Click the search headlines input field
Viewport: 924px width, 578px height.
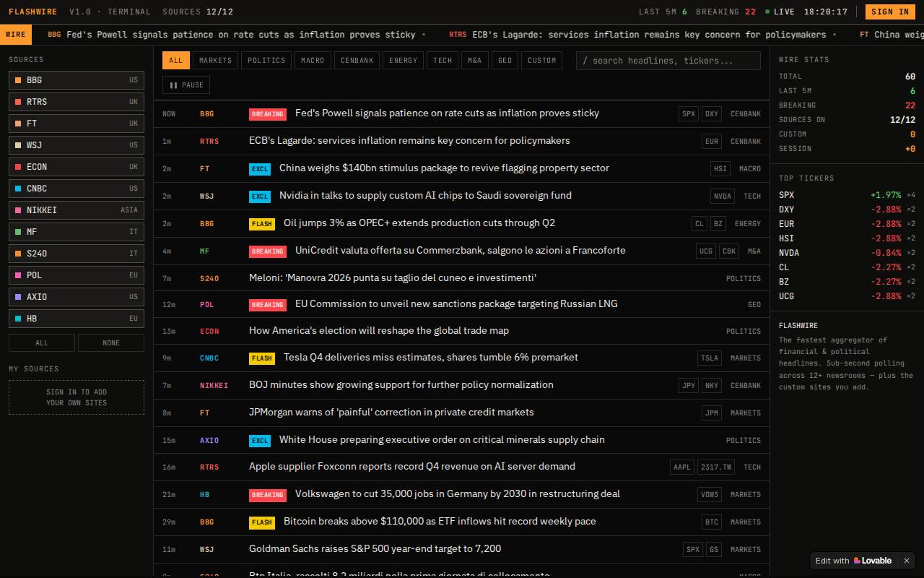668,61
